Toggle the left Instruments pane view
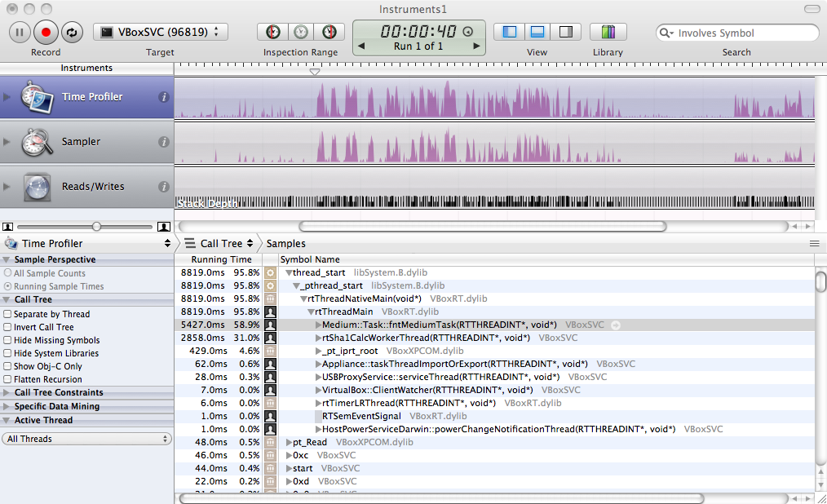This screenshot has width=827, height=504. (x=509, y=32)
